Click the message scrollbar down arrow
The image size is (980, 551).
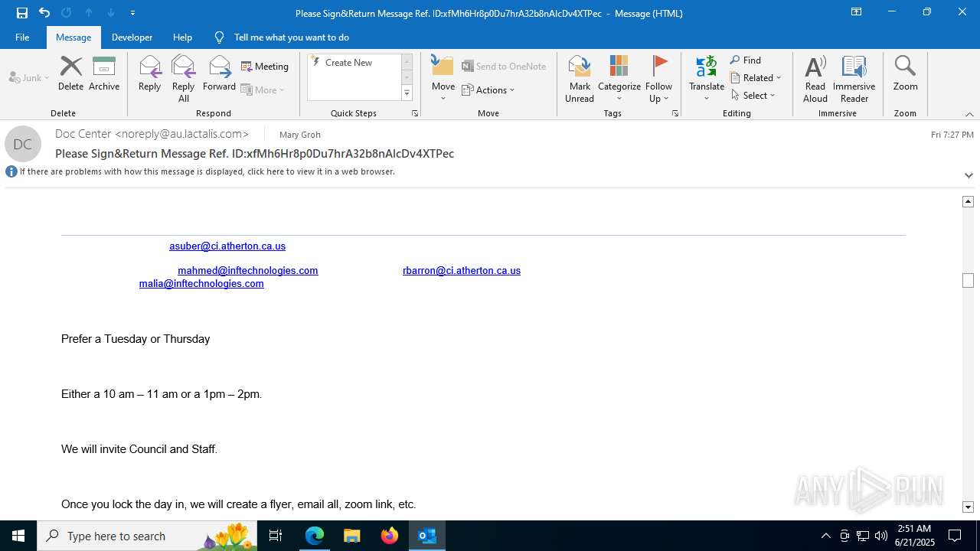[968, 507]
